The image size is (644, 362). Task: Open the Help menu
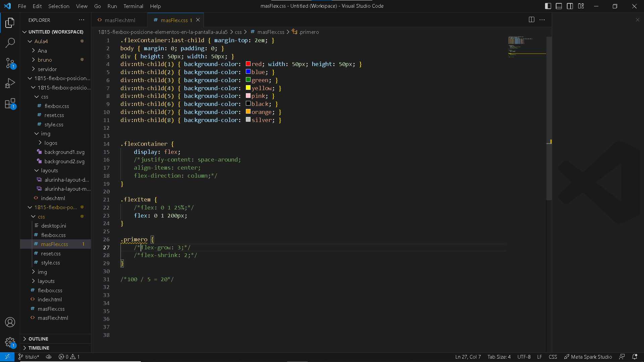pos(155,6)
